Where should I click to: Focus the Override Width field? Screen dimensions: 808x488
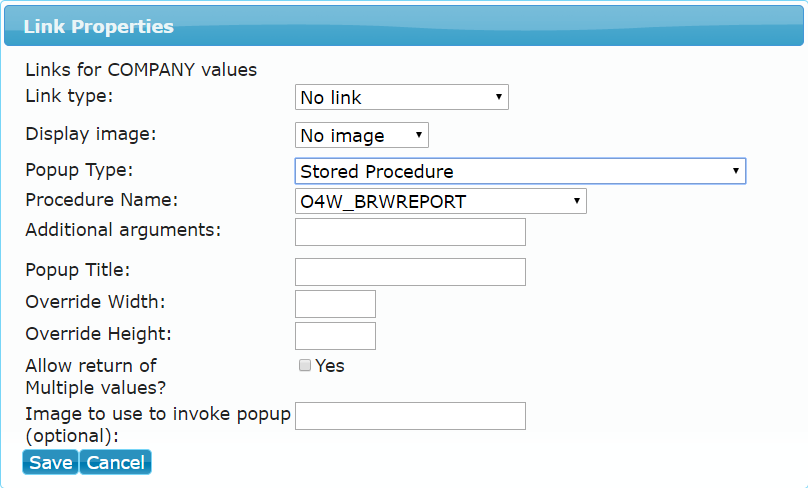[335, 304]
